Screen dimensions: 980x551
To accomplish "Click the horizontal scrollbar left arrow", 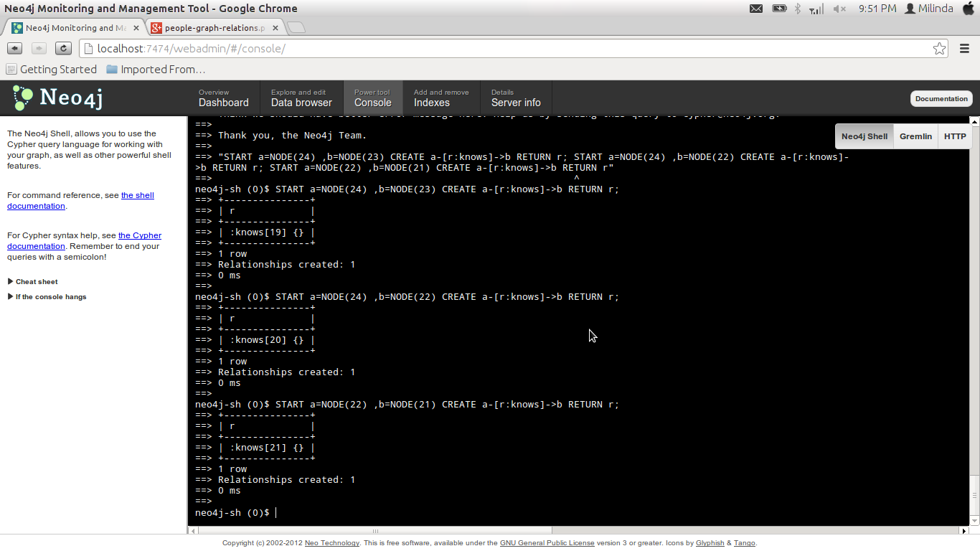I will [192, 530].
